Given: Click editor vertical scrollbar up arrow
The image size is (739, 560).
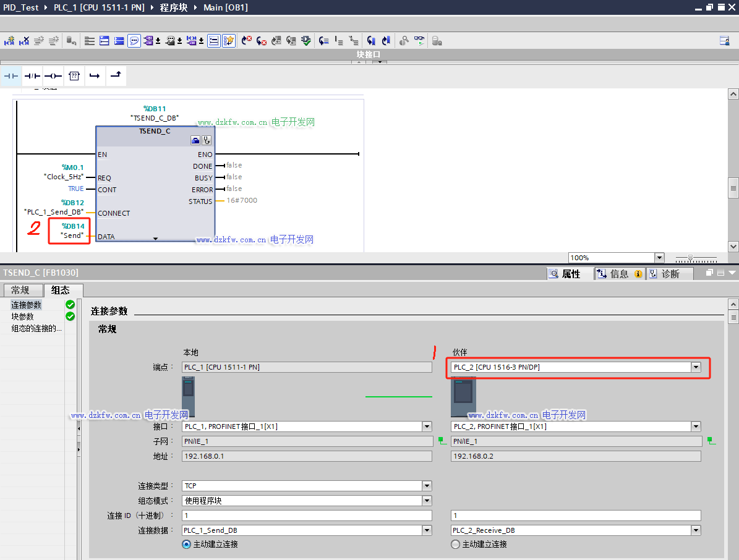Looking at the screenshot, I should point(733,94).
